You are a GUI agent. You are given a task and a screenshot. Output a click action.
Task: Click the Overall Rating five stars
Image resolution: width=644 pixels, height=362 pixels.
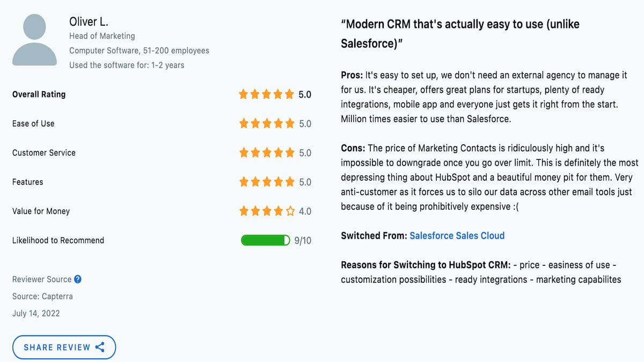(x=267, y=94)
